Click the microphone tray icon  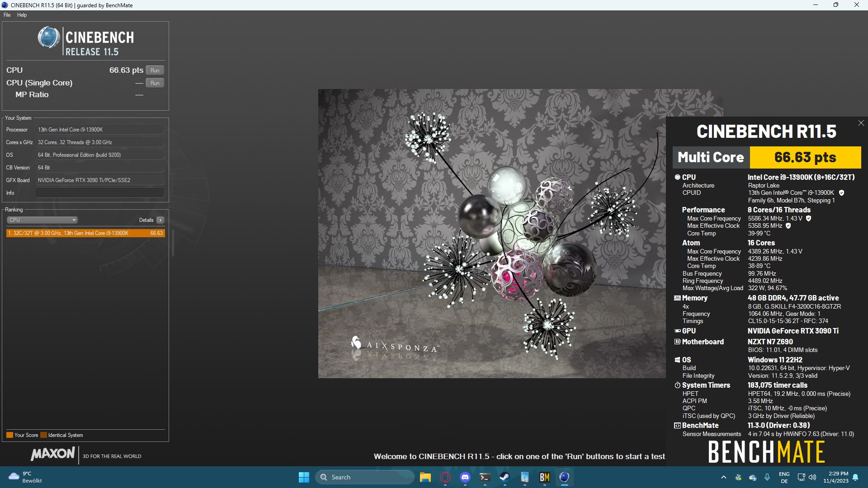767,477
